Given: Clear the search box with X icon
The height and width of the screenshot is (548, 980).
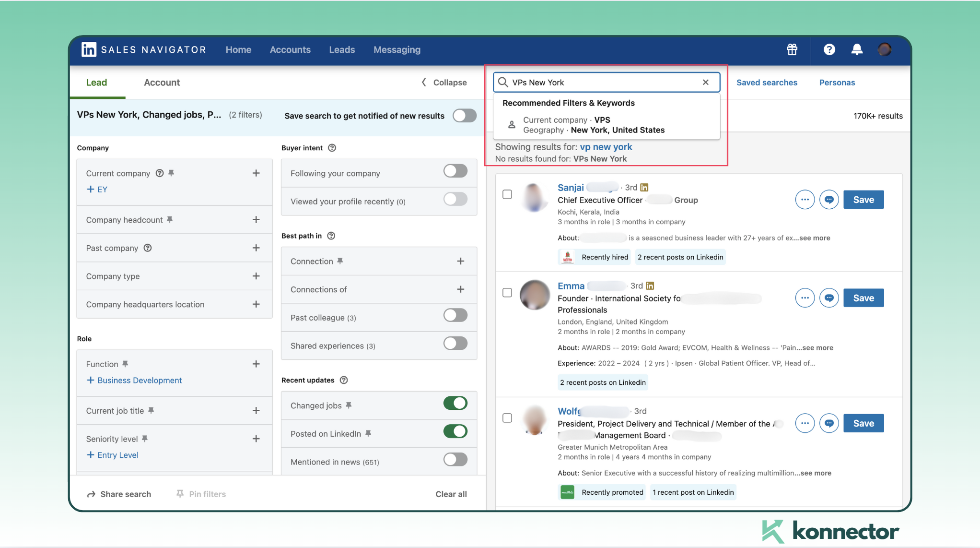Looking at the screenshot, I should [706, 82].
